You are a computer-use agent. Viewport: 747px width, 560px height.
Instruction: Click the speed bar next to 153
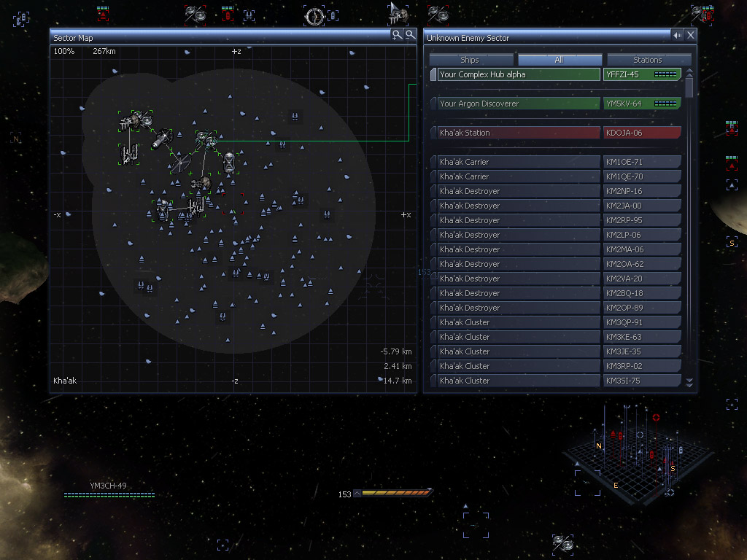396,493
